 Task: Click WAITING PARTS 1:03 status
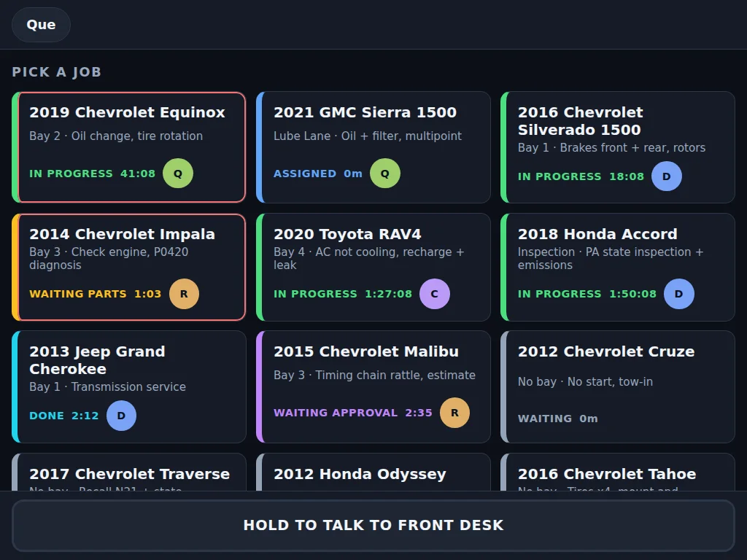click(x=96, y=294)
